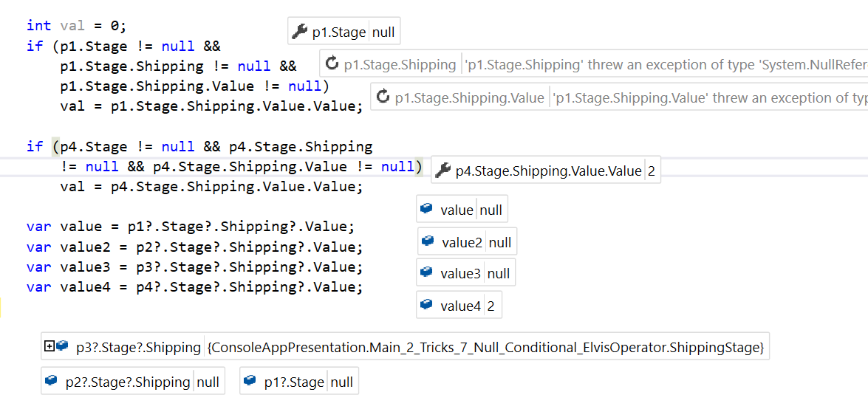Click blue cube icon beside value datatip

tap(426, 209)
